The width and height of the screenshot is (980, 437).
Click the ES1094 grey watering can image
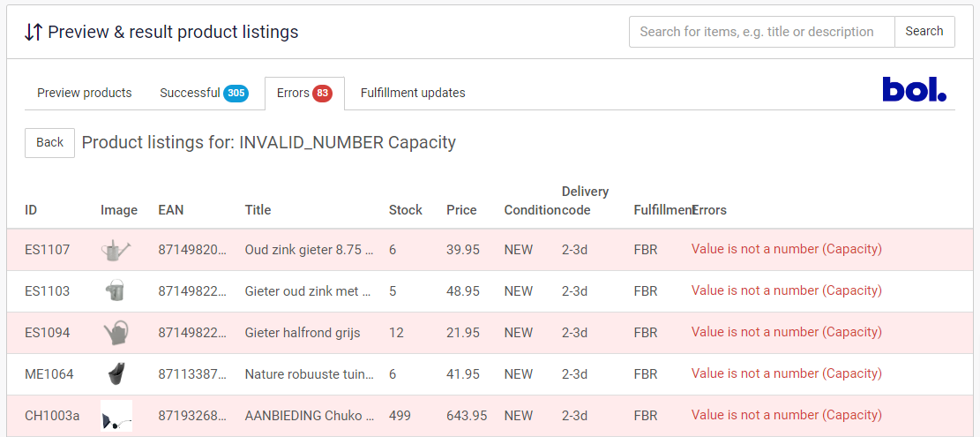(116, 333)
